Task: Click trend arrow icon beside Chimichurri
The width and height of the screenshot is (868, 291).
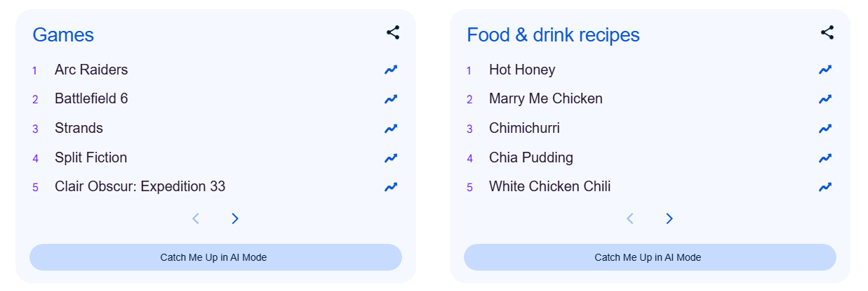Action: (825, 129)
